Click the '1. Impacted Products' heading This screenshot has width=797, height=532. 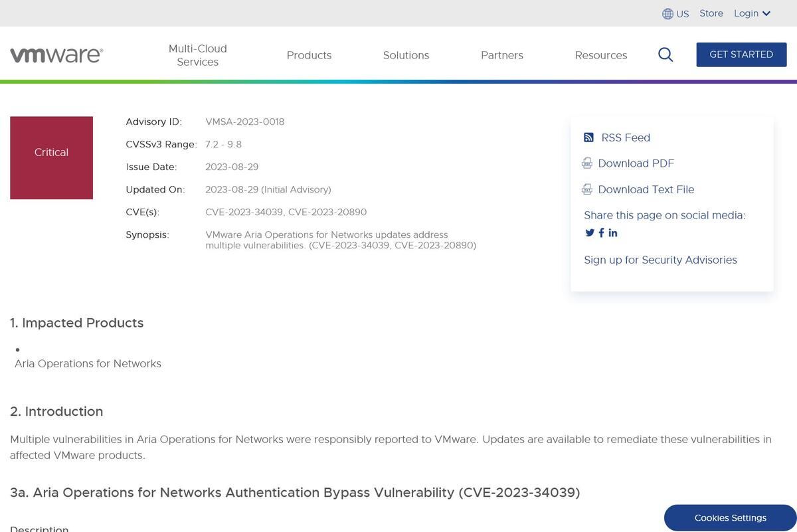point(77,323)
